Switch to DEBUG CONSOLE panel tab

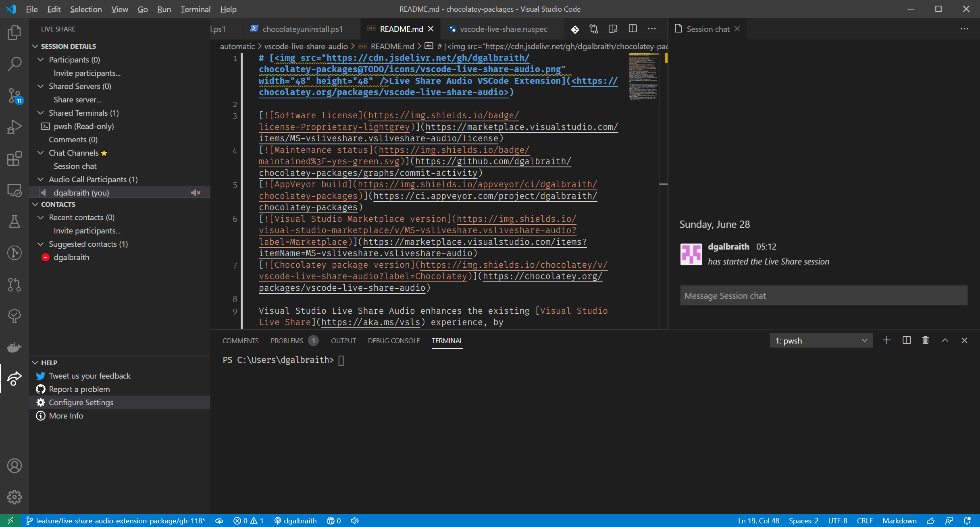[394, 341]
